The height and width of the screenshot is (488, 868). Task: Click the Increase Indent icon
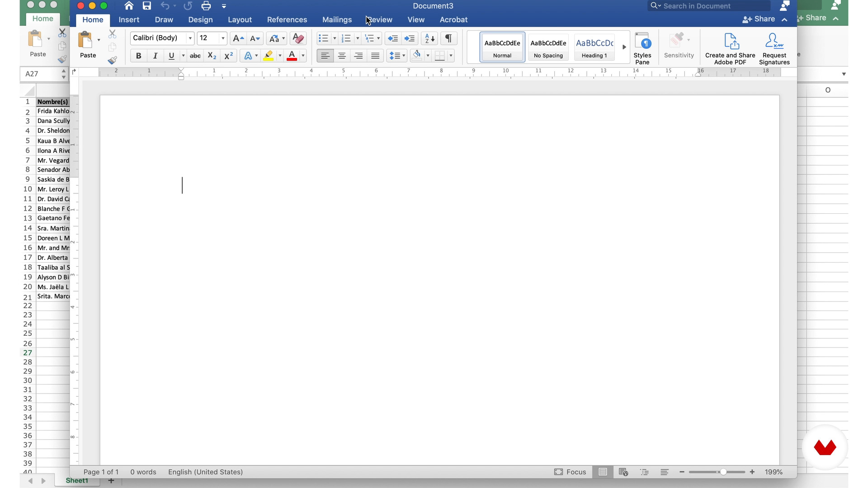[x=410, y=38]
